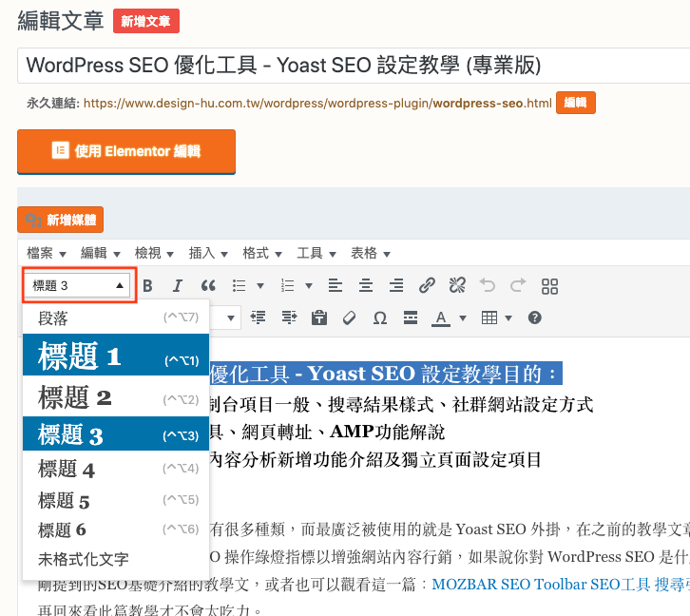690x616 pixels.
Task: Open the table options arrow
Action: [x=508, y=318]
